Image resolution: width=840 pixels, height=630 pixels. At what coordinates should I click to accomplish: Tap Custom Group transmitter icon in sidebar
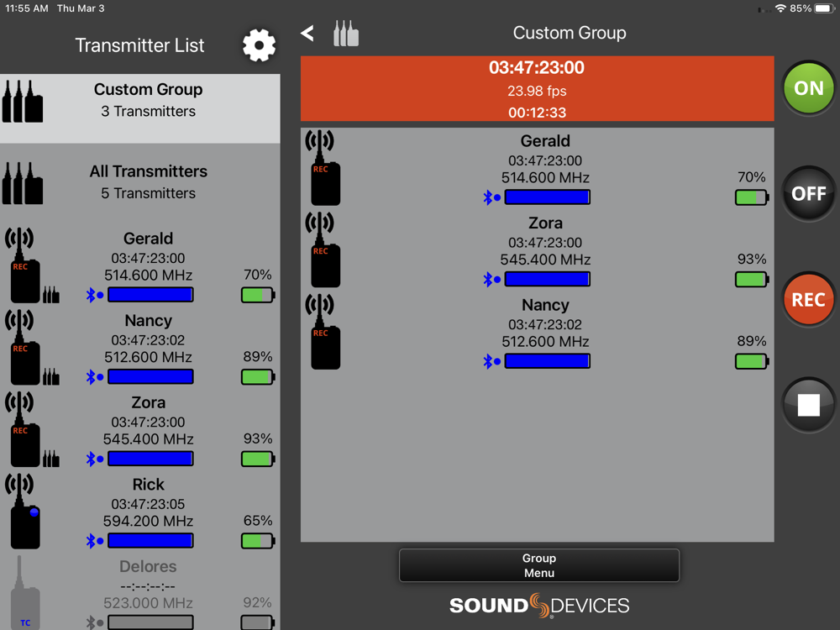pyautogui.click(x=23, y=102)
